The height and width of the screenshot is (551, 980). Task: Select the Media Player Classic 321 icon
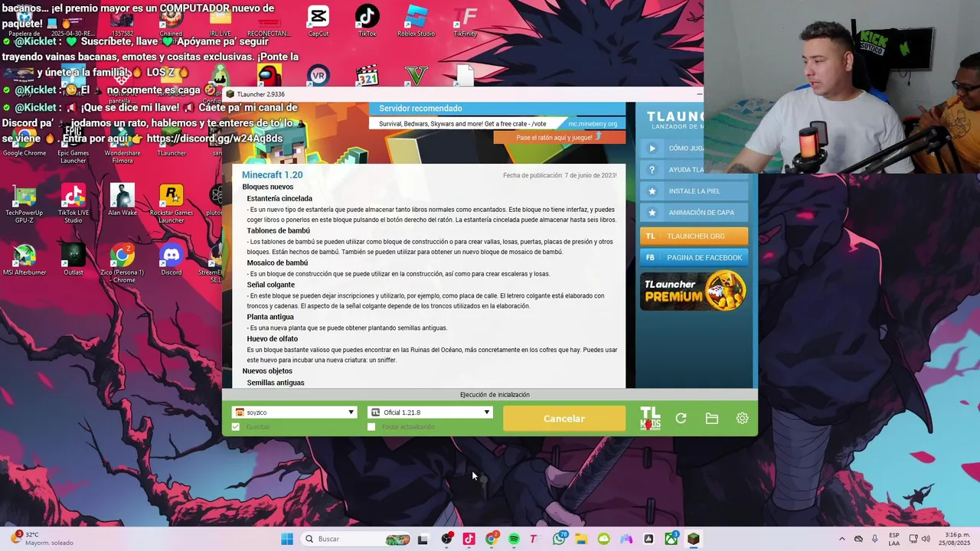click(367, 76)
